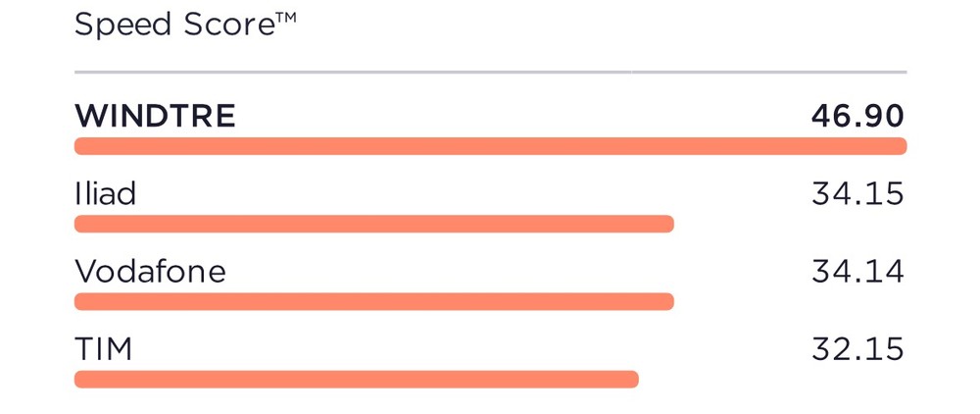Click the Iliad orange score bar

[x=373, y=224]
